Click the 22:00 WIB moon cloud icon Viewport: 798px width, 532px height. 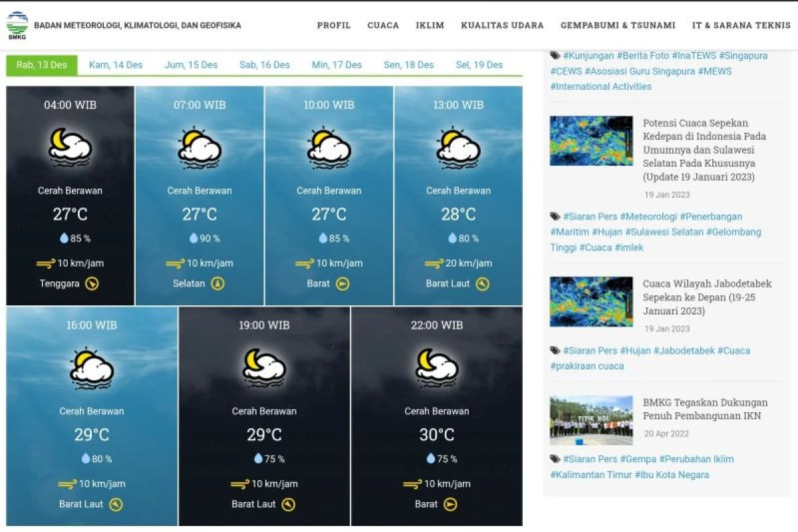[436, 368]
